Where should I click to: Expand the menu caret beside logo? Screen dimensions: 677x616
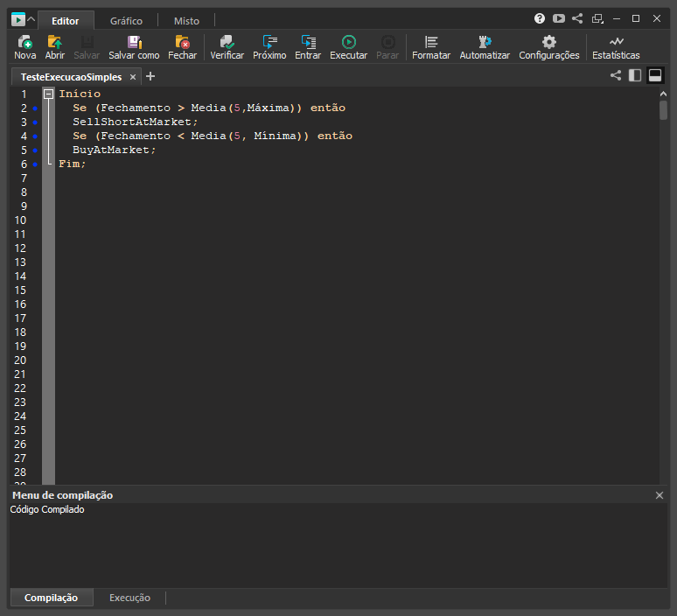[31, 19]
